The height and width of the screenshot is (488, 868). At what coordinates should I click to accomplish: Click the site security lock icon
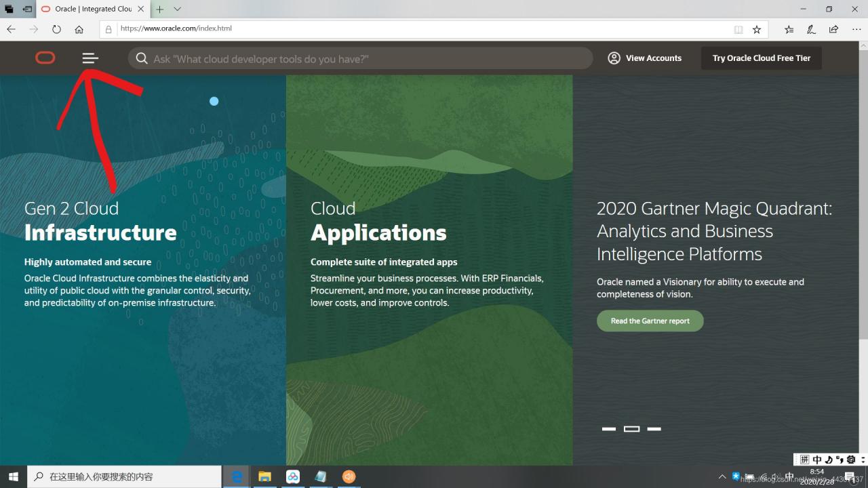click(108, 29)
